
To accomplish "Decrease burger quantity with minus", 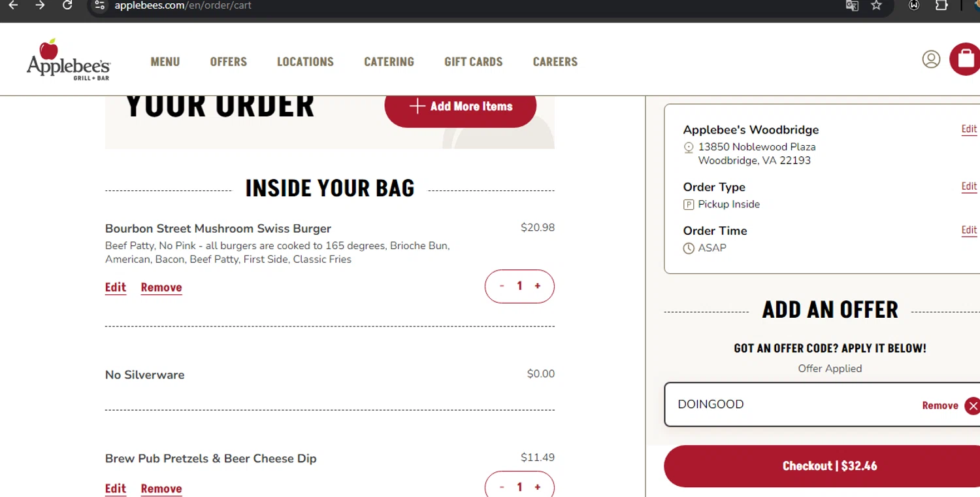I will click(x=502, y=286).
